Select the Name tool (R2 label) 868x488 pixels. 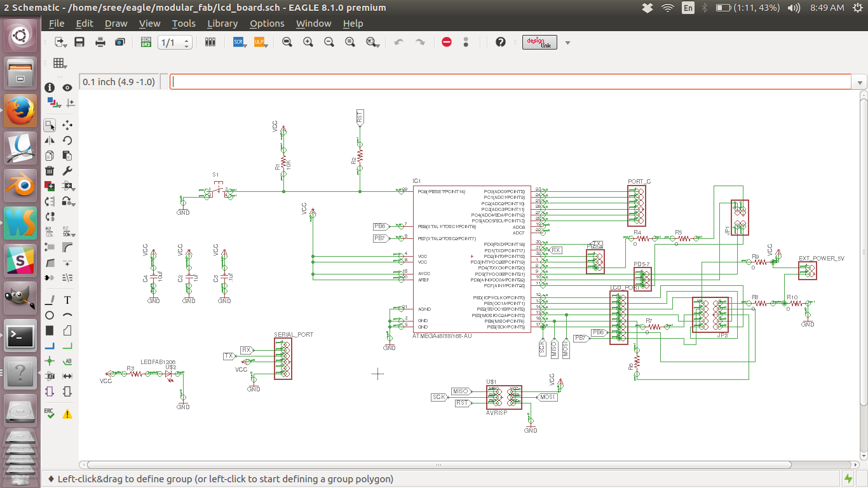50,231
